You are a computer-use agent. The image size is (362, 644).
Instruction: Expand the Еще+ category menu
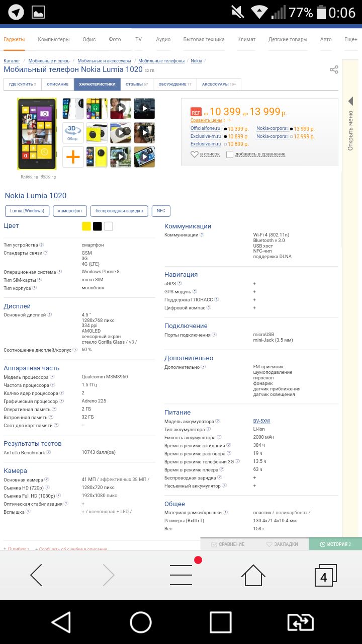tap(350, 39)
